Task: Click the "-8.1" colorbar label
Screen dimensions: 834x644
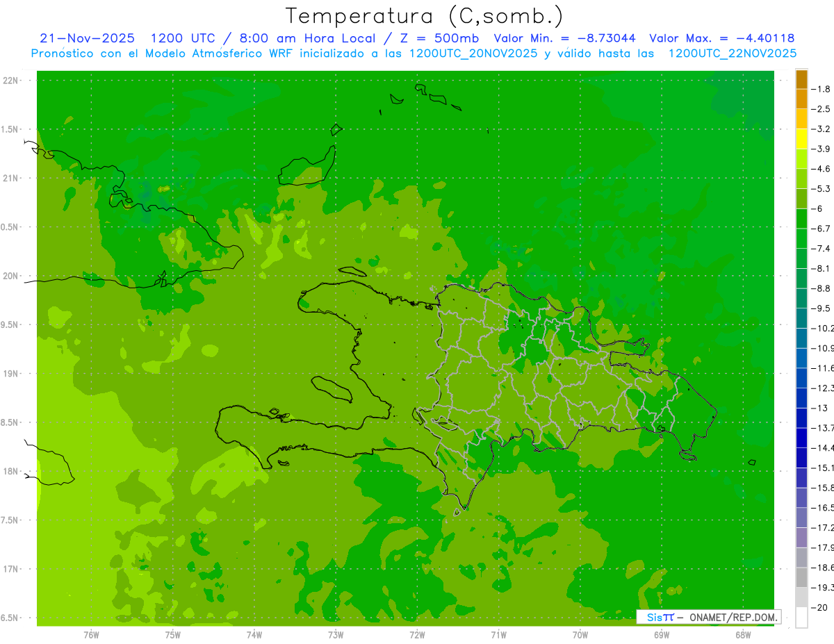Action: pos(821,268)
